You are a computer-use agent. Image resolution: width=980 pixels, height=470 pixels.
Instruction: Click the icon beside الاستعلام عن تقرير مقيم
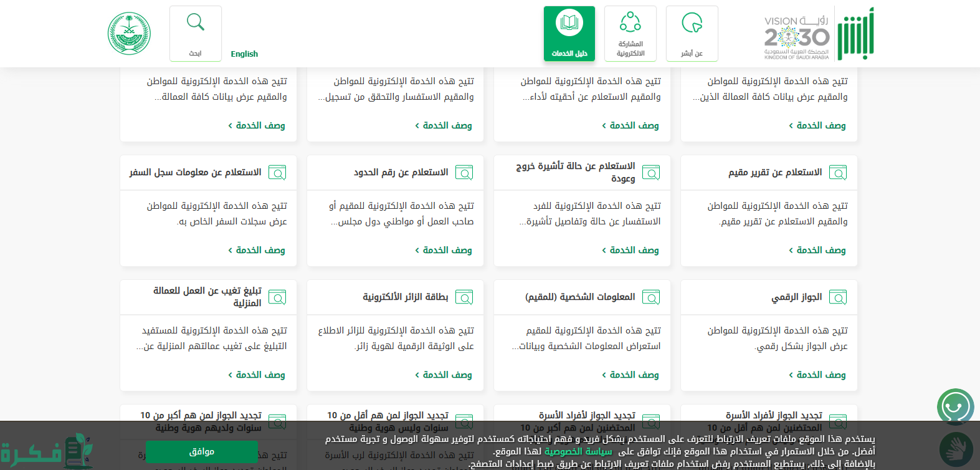tap(837, 173)
